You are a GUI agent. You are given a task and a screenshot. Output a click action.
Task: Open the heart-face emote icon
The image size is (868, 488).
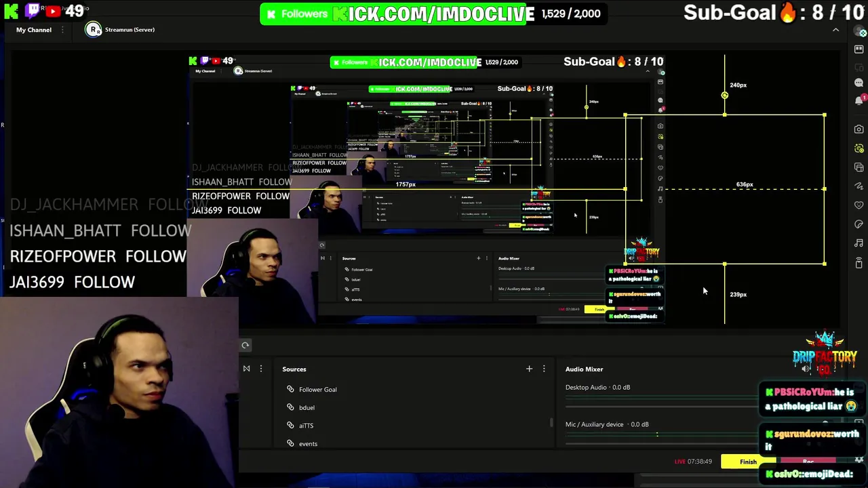(x=859, y=205)
